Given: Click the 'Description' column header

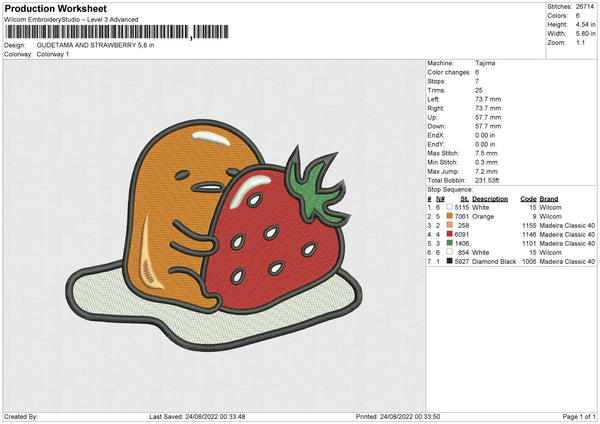Looking at the screenshot, I should (490, 199).
